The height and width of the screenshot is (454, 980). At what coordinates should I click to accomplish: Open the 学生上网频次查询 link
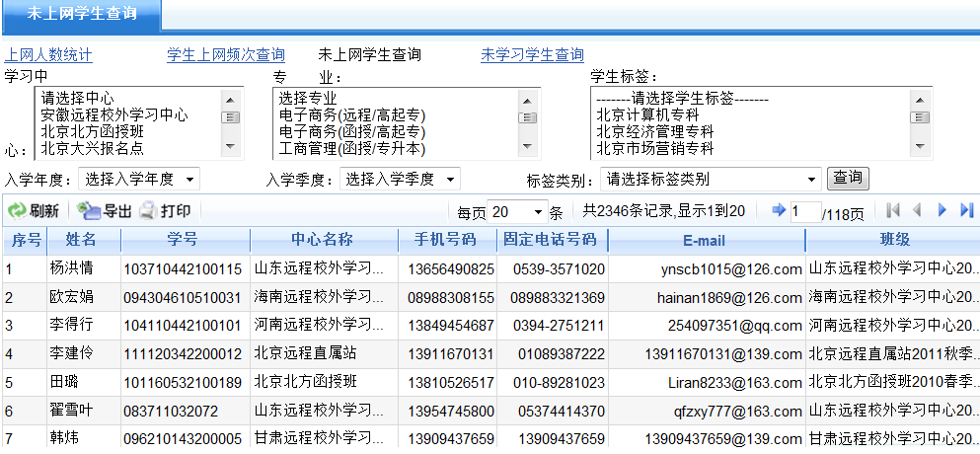226,55
